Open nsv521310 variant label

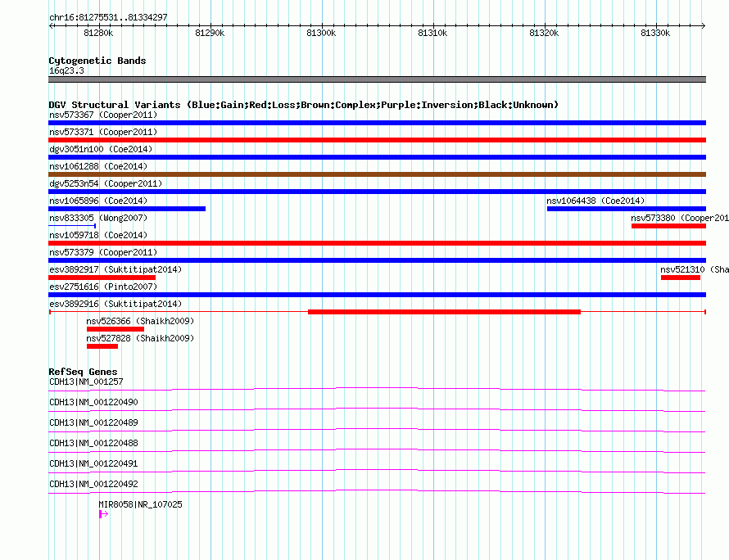point(695,269)
